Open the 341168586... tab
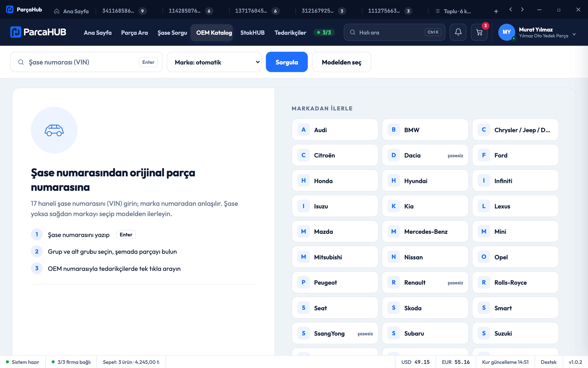Viewport: 588px width, 368px height. click(x=124, y=11)
